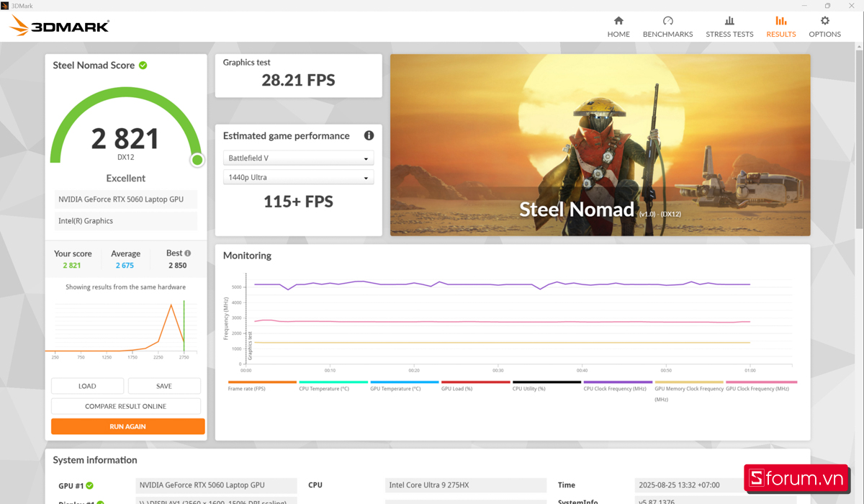Viewport: 864px width, 504px height.
Task: Click the info icon next to Best score
Action: pos(189,253)
